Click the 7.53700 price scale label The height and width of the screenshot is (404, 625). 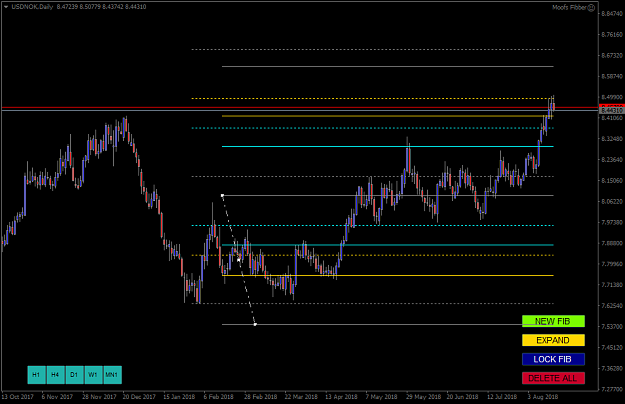pos(612,327)
